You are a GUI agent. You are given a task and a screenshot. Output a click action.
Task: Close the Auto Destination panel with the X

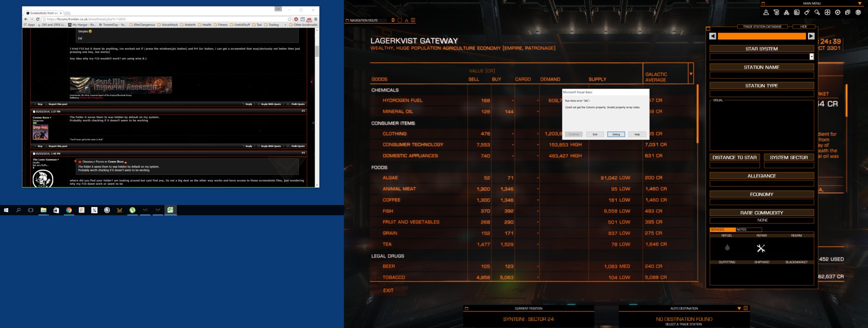[746, 309]
